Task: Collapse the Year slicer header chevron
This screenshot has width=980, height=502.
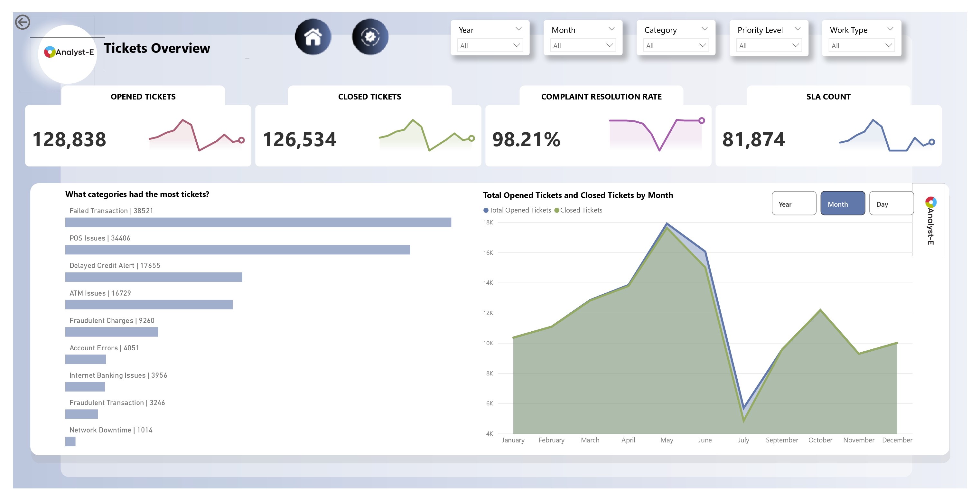Action: 518,29
